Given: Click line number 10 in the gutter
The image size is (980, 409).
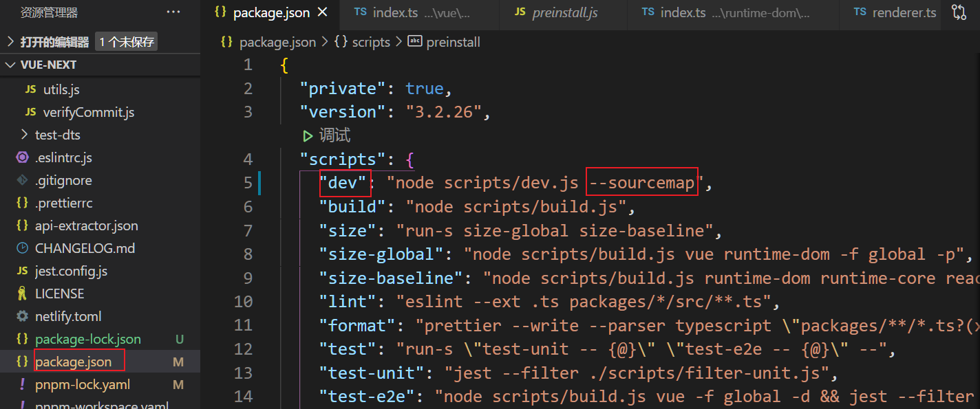Looking at the screenshot, I should point(243,301).
